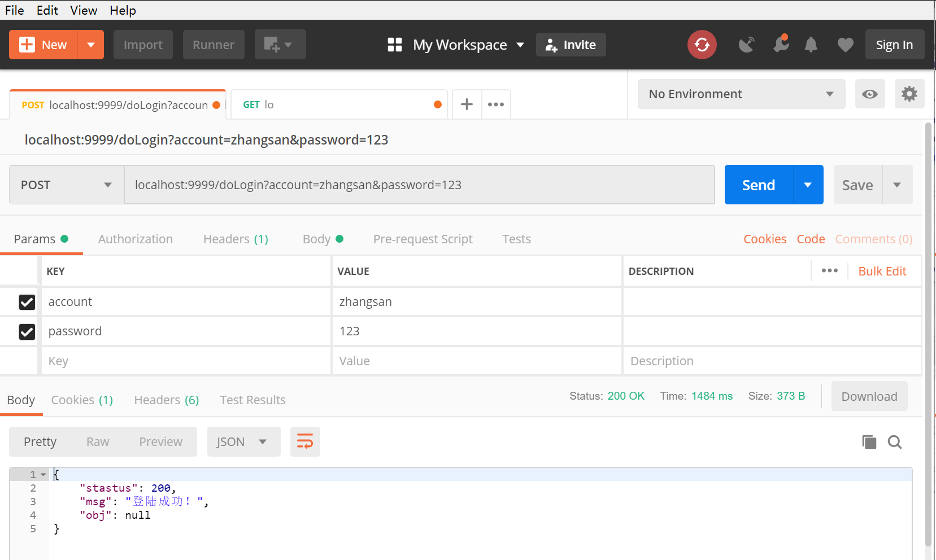Screen dimensions: 936x560
Task: Open the wrench settings icon
Action: pos(781,44)
